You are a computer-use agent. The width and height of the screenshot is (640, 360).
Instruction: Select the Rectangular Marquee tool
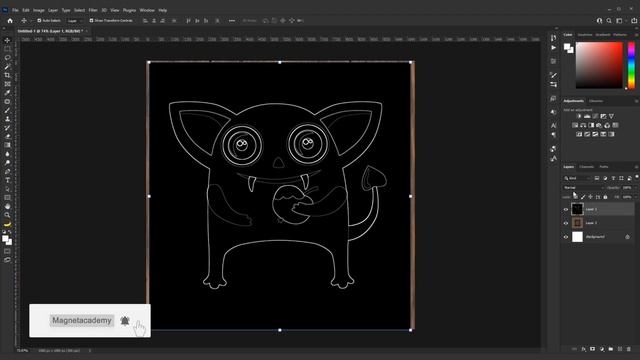point(7,49)
